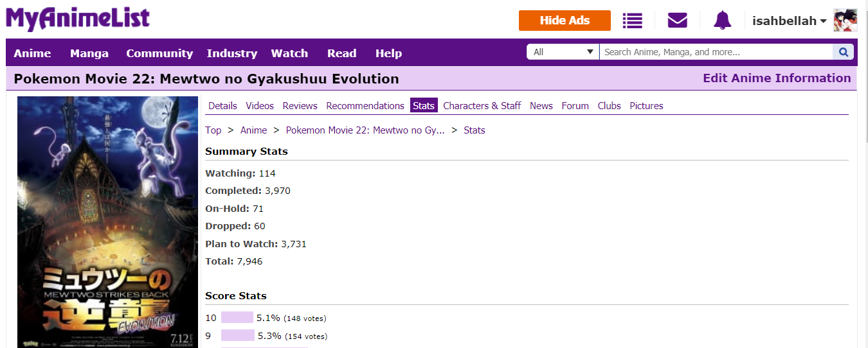This screenshot has width=868, height=348.
Task: Open the notifications bell icon
Action: tap(723, 21)
